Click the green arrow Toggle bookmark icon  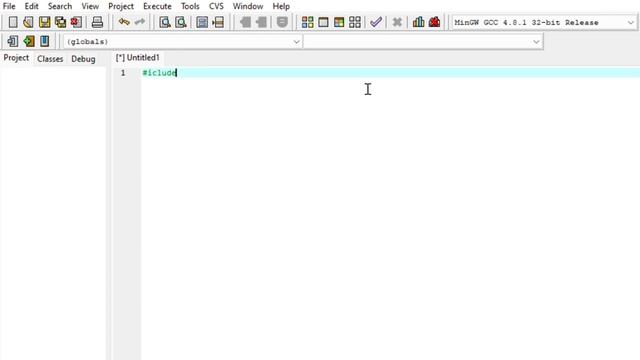pos(29,41)
